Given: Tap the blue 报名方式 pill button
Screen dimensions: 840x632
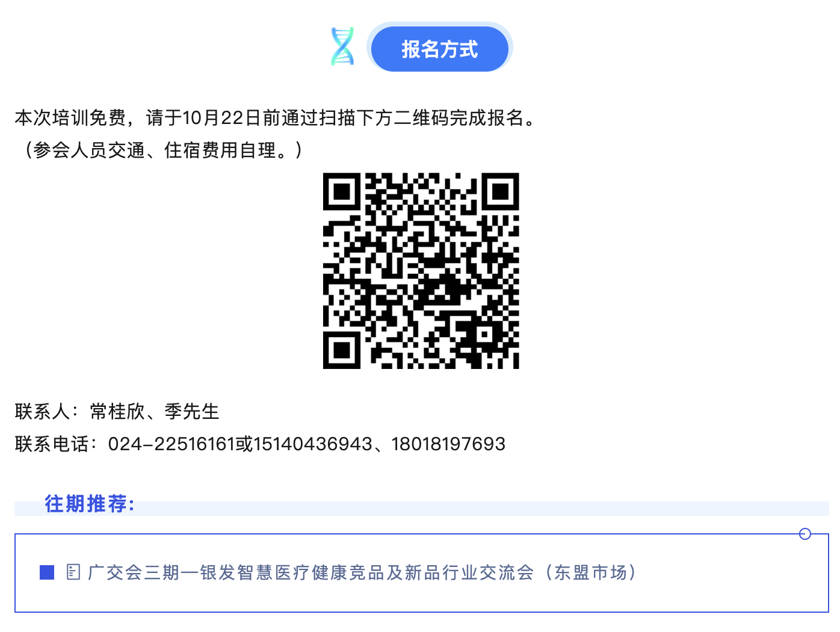Looking at the screenshot, I should tap(440, 49).
